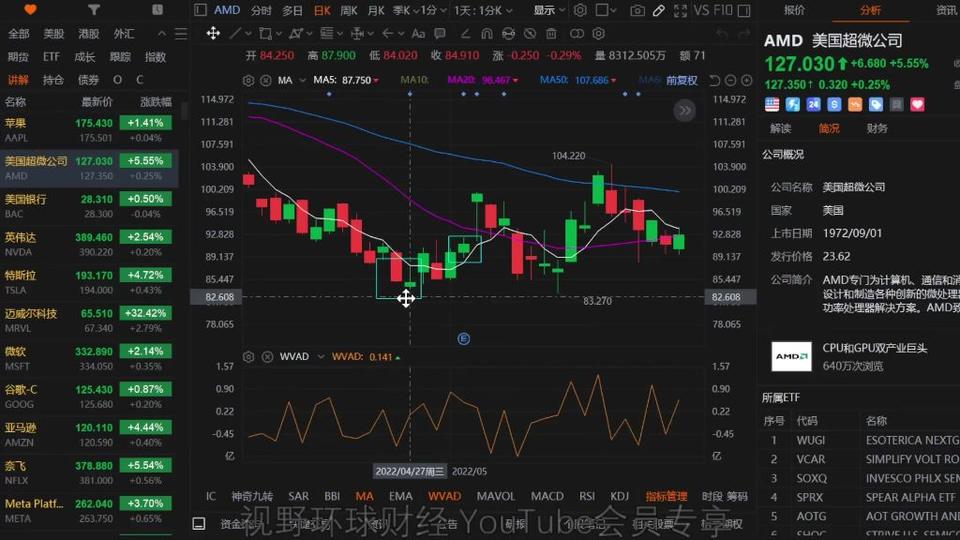Switch to the 报价 quote tab

tap(794, 10)
